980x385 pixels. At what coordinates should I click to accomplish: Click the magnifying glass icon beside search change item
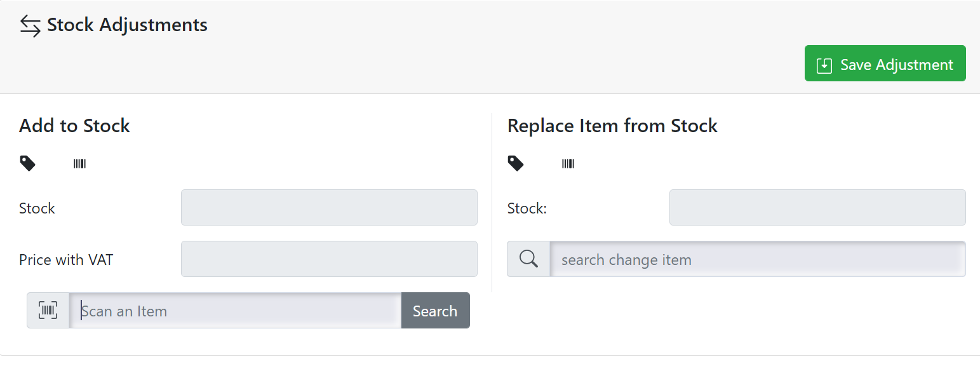[528, 259]
